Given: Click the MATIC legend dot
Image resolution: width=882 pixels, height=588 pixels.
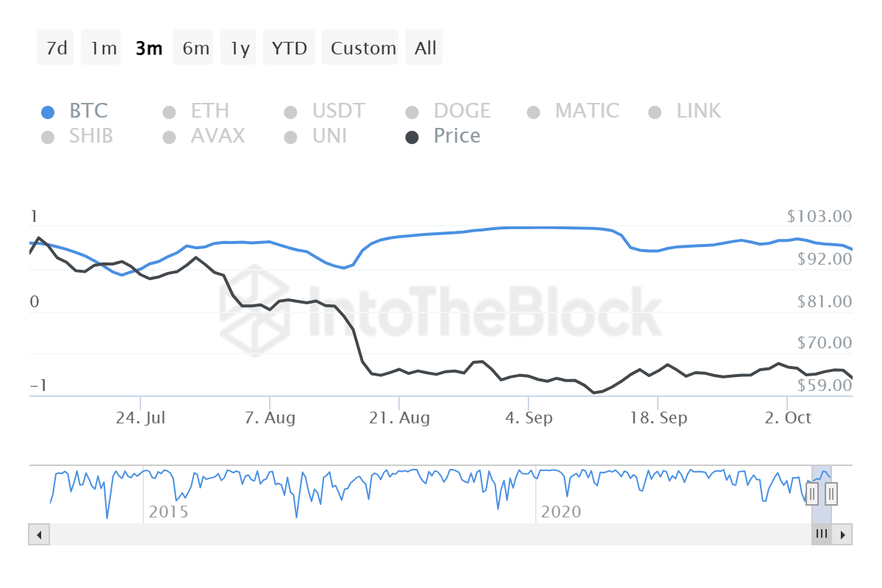Looking at the screenshot, I should (x=534, y=111).
